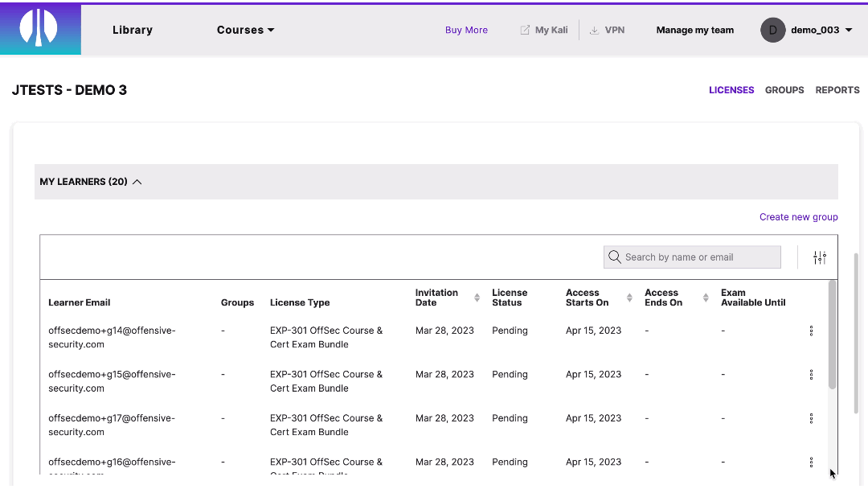The width and height of the screenshot is (868, 489).
Task: Open the filter settings icon above the table
Action: click(820, 257)
